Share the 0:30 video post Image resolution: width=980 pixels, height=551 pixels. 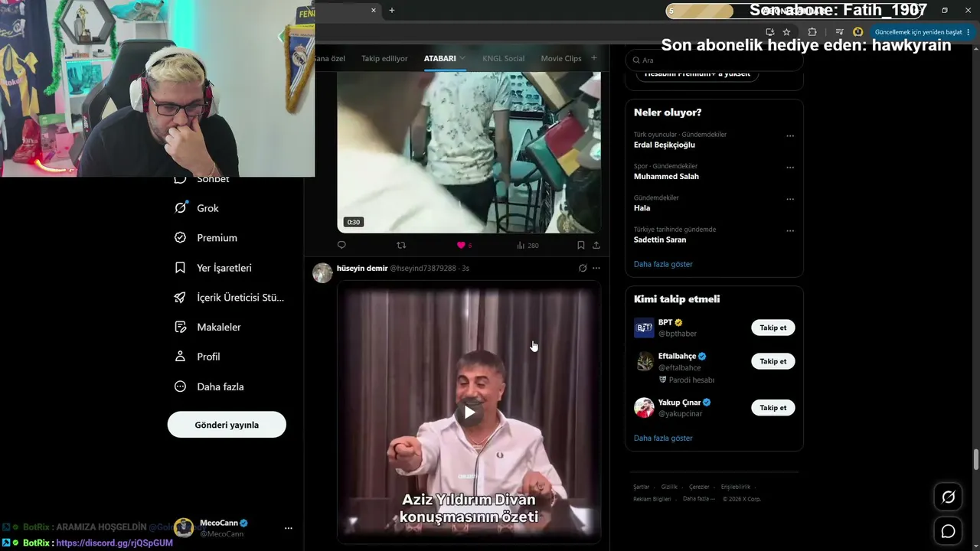point(596,245)
